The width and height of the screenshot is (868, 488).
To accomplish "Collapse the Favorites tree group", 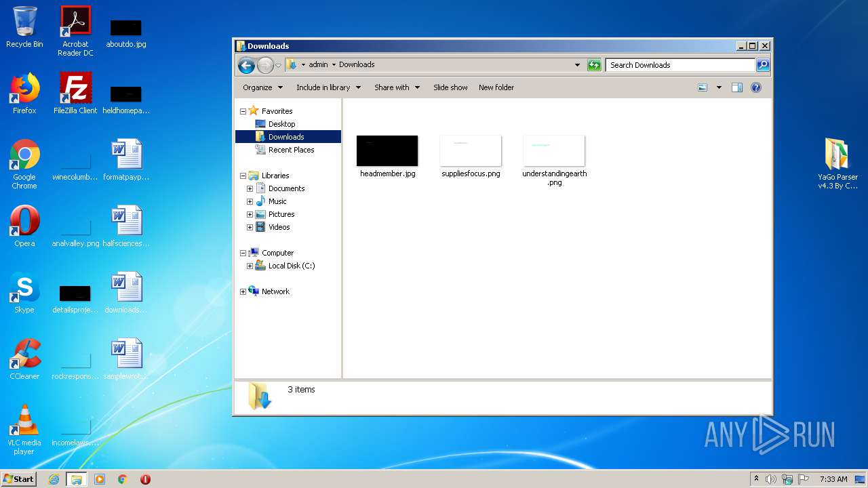I will [243, 111].
